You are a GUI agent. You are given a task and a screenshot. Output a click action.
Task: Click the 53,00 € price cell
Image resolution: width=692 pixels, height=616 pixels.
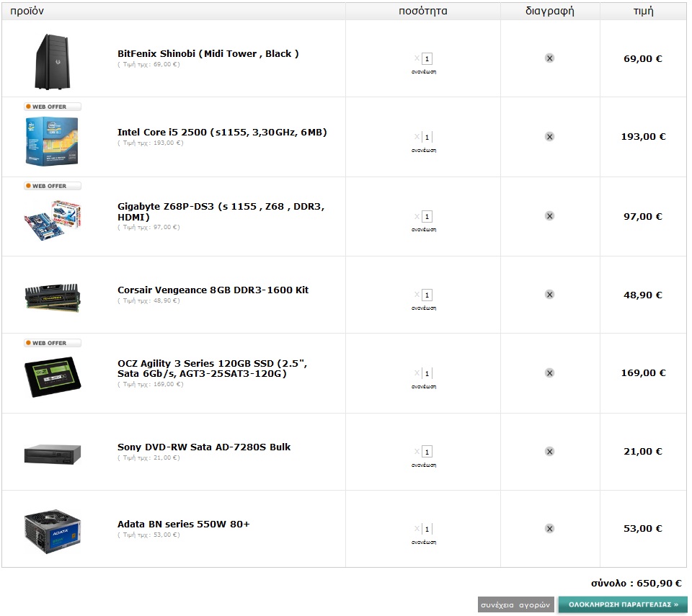click(x=642, y=529)
